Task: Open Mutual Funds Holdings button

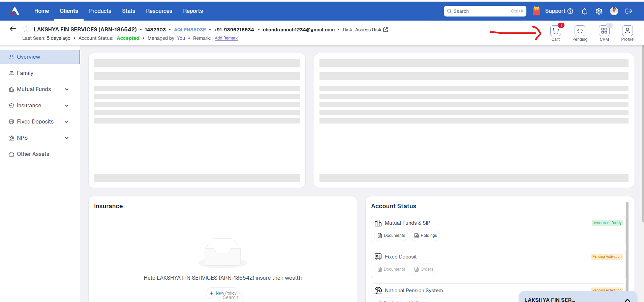Action: coord(425,236)
